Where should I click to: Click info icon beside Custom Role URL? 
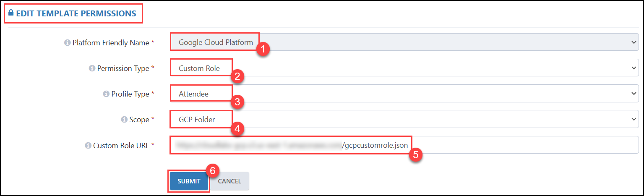point(88,145)
